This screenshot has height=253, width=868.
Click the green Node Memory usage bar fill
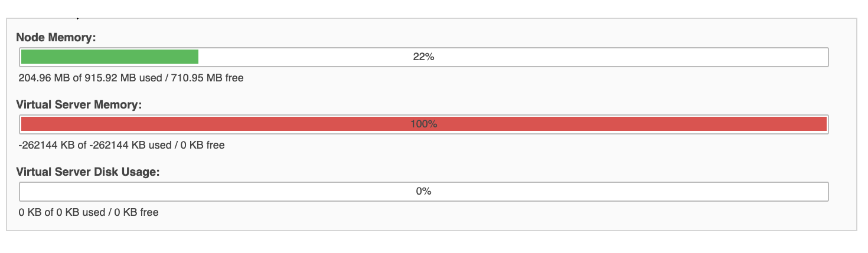coord(110,57)
